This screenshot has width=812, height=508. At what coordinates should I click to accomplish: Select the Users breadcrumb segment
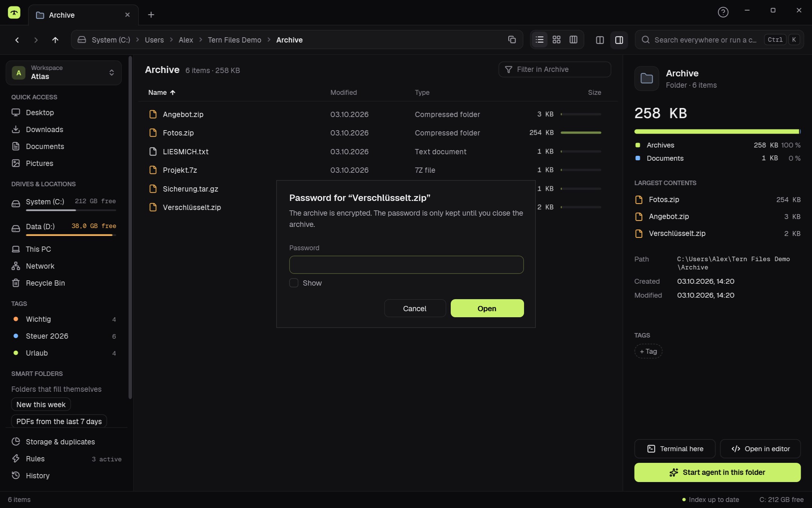154,40
